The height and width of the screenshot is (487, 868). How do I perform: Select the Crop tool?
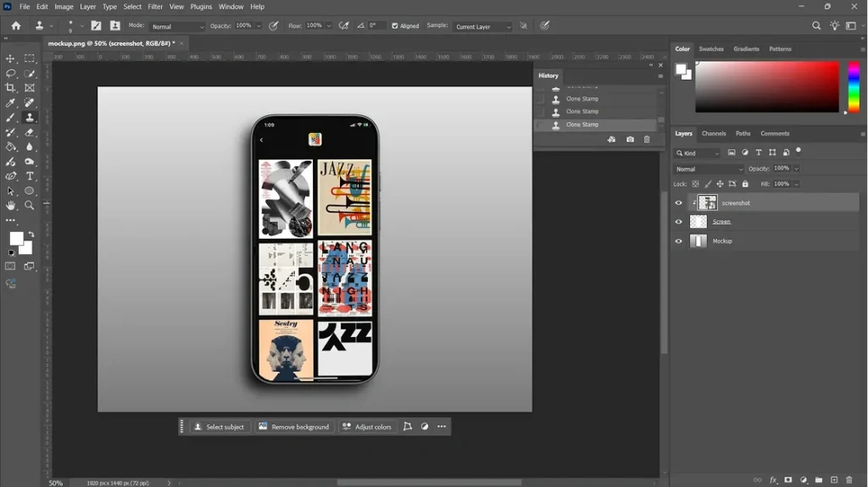[10, 87]
